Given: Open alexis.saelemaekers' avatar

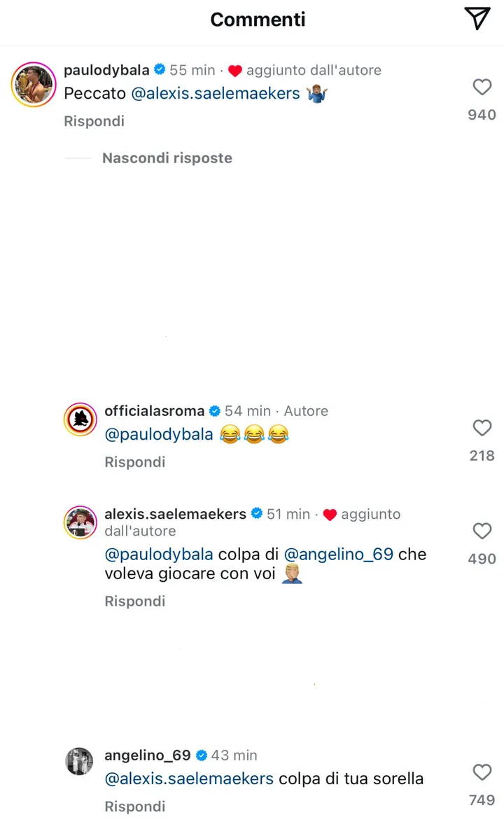Looking at the screenshot, I should [x=80, y=522].
